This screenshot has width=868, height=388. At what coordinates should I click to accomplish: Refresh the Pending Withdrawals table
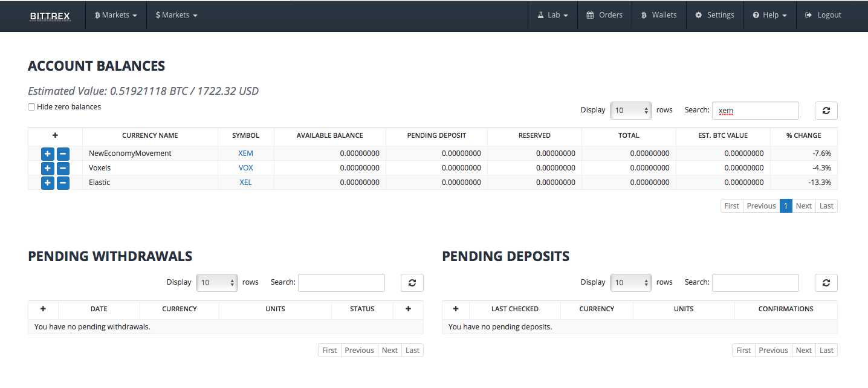click(412, 283)
